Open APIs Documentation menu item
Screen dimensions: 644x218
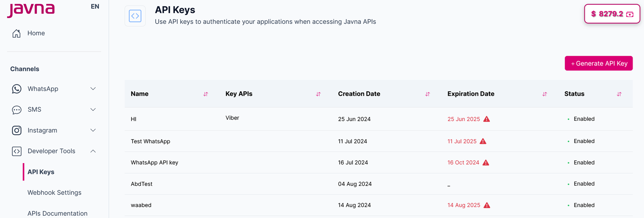point(57,213)
